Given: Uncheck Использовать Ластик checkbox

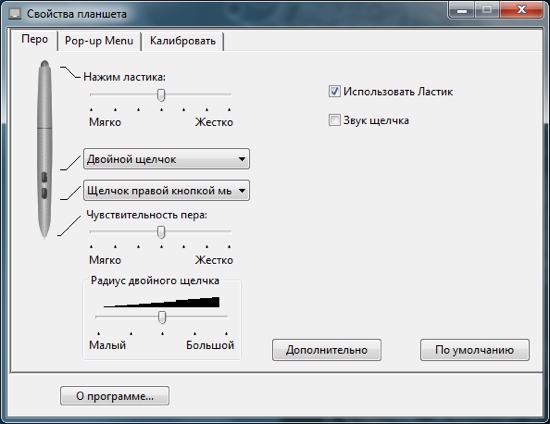Looking at the screenshot, I should pos(335,92).
